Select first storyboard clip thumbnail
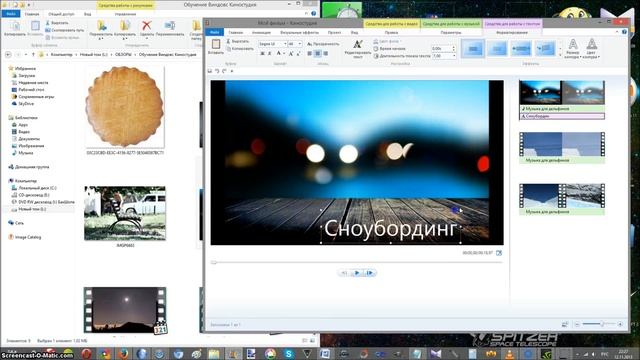The width and height of the screenshot is (640, 360). click(x=562, y=92)
